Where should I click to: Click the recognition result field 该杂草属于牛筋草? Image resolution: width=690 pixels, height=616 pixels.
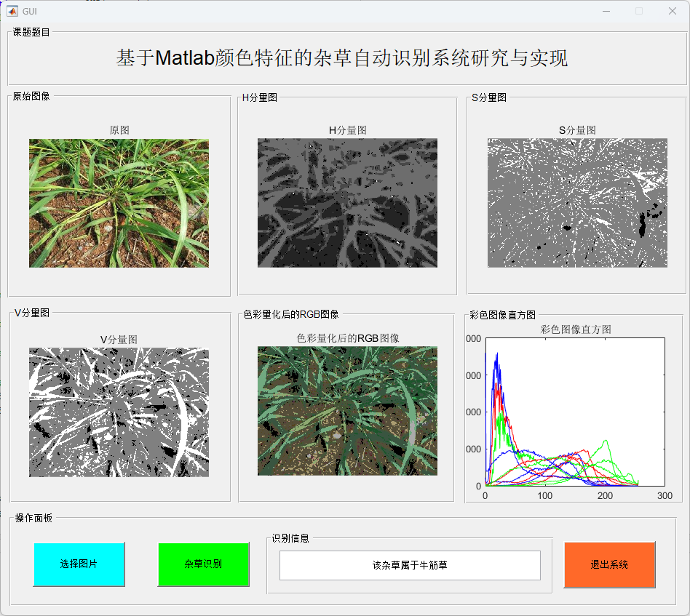410,565
